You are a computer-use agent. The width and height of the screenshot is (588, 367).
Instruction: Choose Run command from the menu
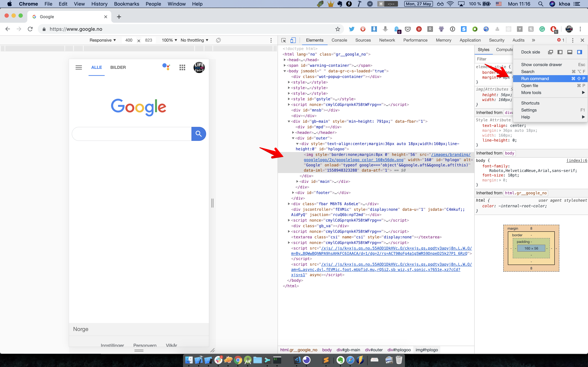coord(535,79)
